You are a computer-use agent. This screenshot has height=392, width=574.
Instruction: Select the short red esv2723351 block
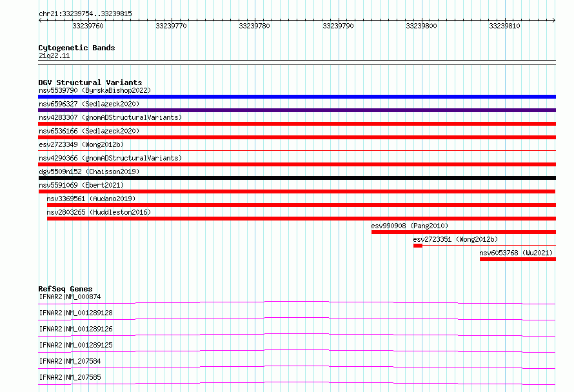point(418,246)
